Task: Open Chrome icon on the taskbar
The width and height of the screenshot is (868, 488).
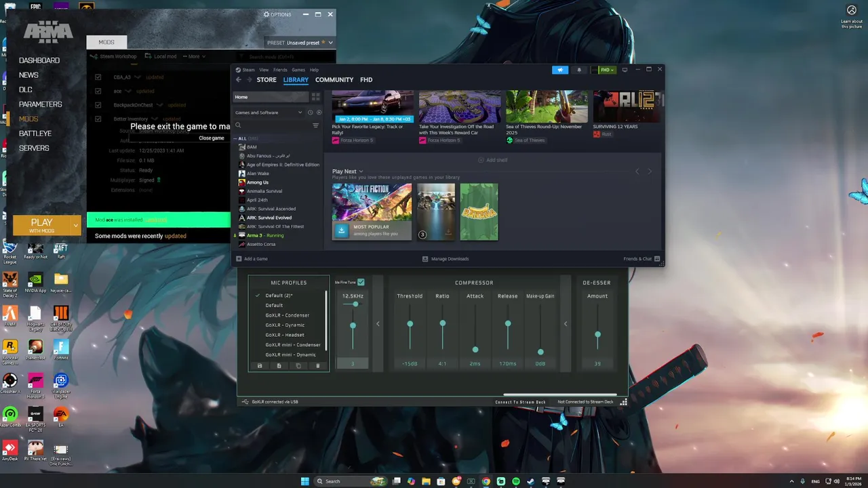Action: 486,481
